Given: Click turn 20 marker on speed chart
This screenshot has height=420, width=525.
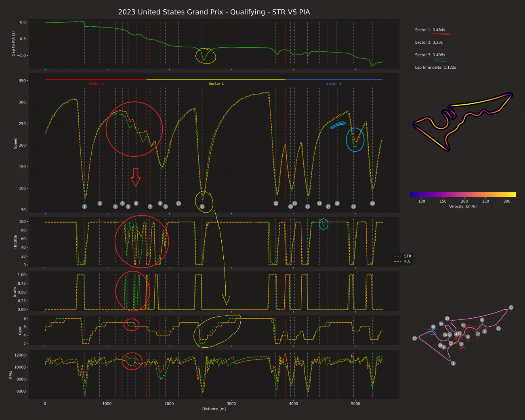Looking at the screenshot, I should coord(372,204).
